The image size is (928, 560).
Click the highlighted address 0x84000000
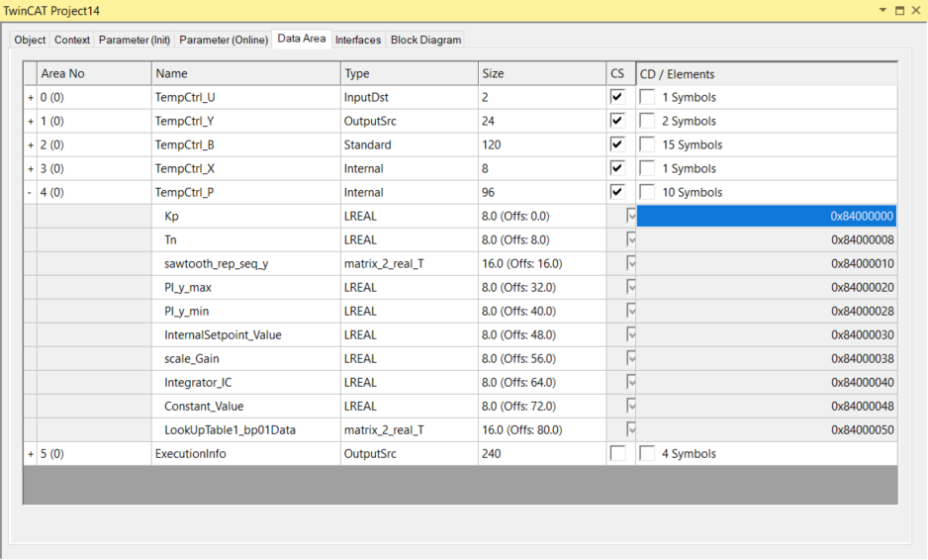pyautogui.click(x=767, y=216)
